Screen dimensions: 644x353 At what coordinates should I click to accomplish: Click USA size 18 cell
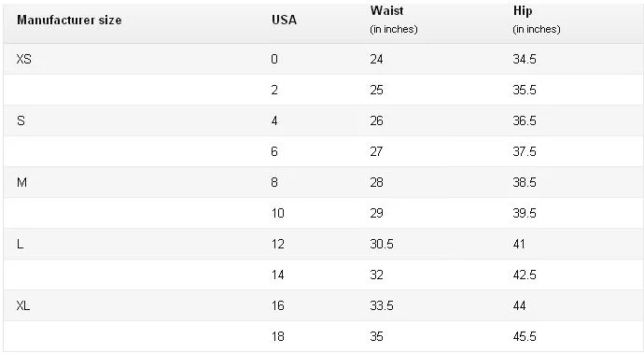pos(277,336)
